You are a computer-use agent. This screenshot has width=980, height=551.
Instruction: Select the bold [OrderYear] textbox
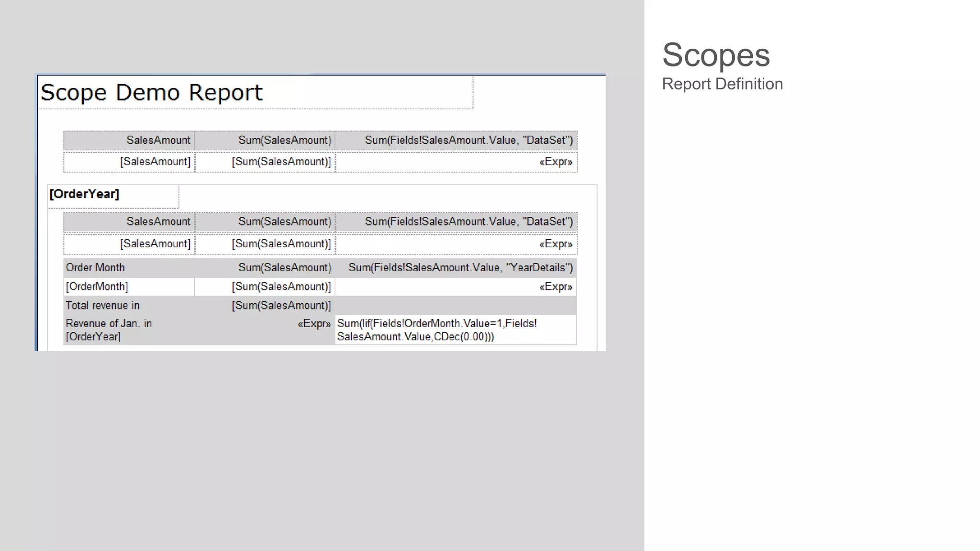(113, 196)
